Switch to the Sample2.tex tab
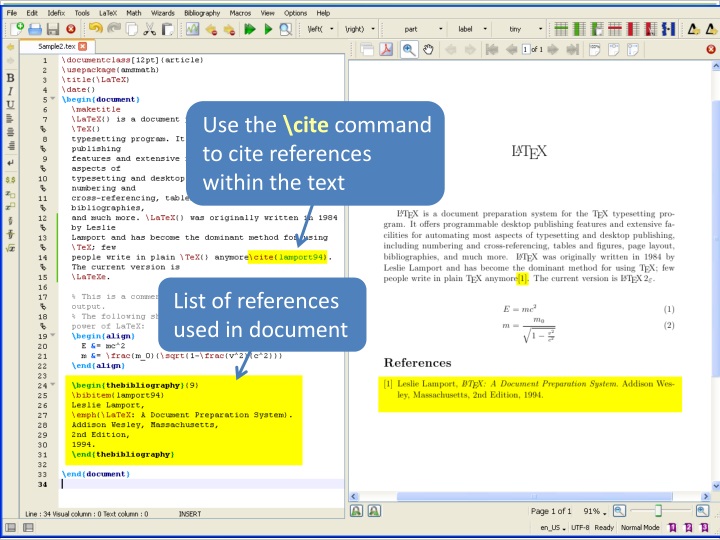The height and width of the screenshot is (540, 720). click(x=56, y=46)
